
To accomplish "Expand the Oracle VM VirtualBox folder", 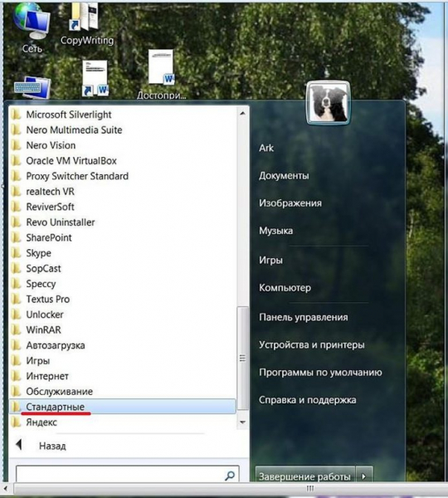I will [123, 161].
